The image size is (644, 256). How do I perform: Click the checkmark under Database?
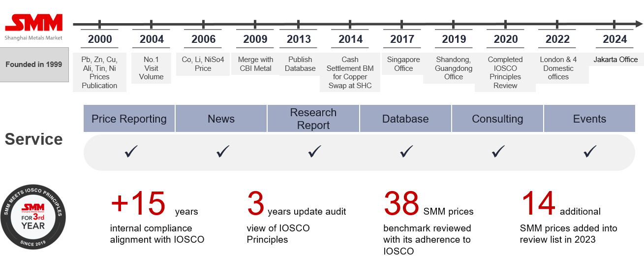(x=406, y=152)
